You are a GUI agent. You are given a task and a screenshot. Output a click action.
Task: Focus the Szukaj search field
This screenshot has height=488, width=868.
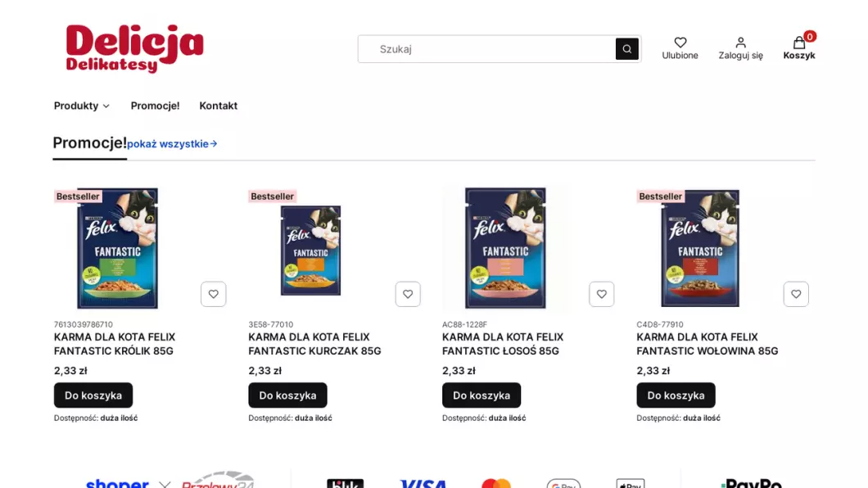click(x=487, y=48)
